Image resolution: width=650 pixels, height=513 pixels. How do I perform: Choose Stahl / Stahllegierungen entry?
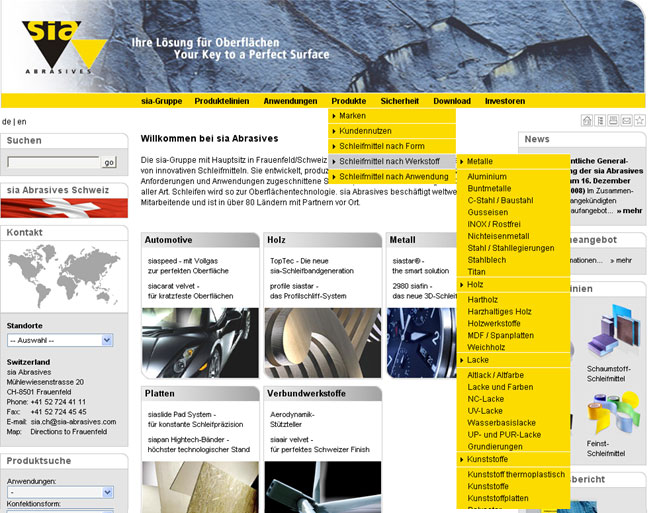coord(511,248)
